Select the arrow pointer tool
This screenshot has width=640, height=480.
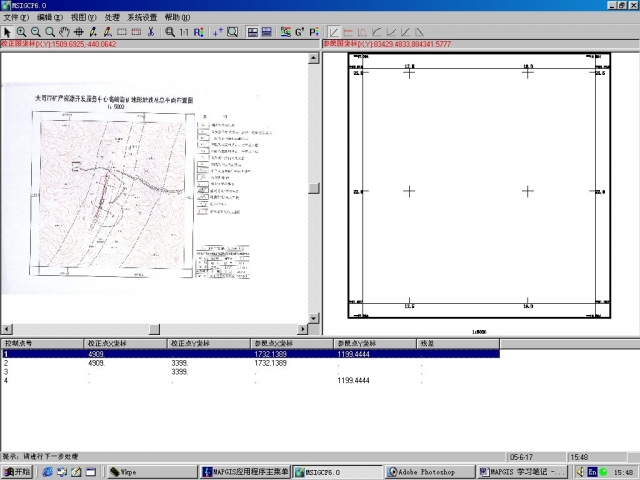(x=7, y=32)
